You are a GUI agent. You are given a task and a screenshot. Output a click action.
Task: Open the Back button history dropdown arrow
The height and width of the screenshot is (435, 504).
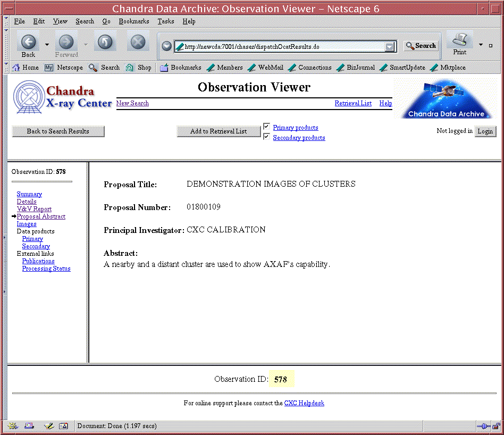[x=47, y=45]
